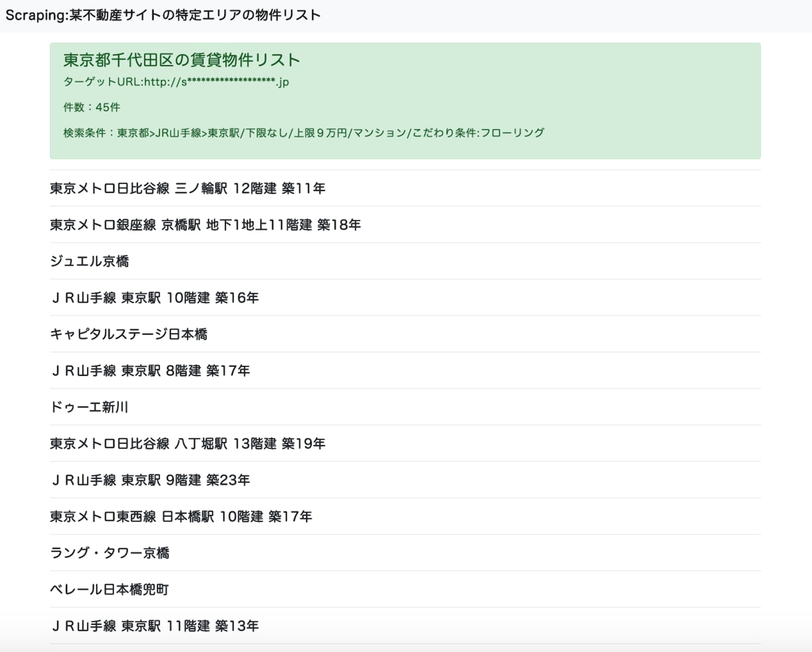Select the row 京橋駅 地下1地上11階建 築18年
Image resolution: width=812 pixels, height=652 pixels.
pos(405,225)
